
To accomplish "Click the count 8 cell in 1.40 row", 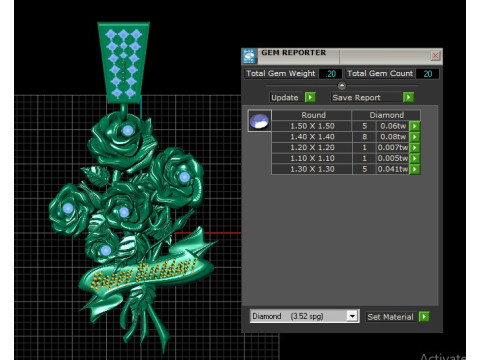I will pyautogui.click(x=364, y=137).
